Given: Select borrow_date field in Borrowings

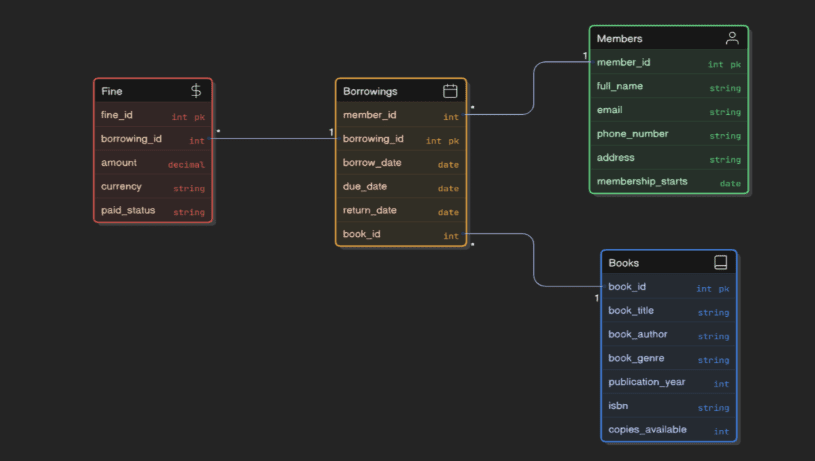Looking at the screenshot, I should coord(401,163).
